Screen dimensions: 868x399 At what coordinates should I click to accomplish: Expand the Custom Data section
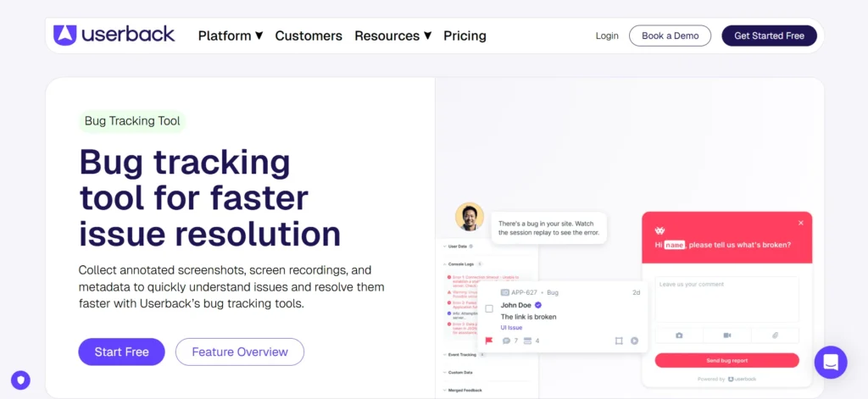pyautogui.click(x=458, y=373)
